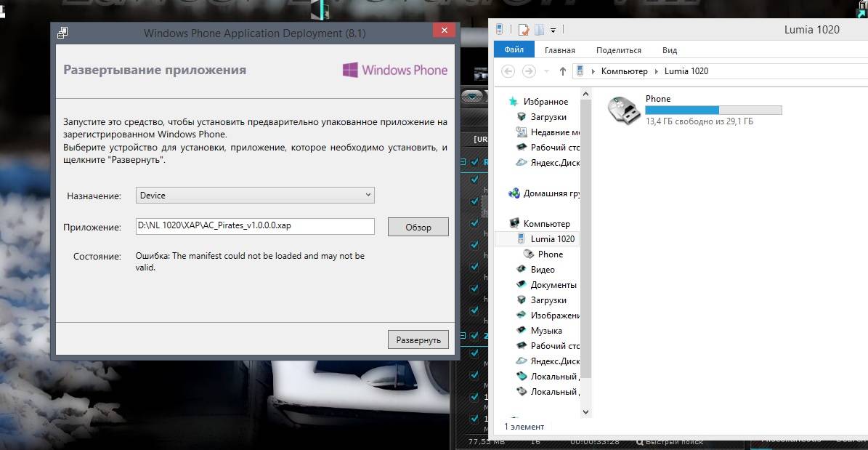Click the '1 элемент' status bar text
This screenshot has height=450, width=868.
(524, 427)
